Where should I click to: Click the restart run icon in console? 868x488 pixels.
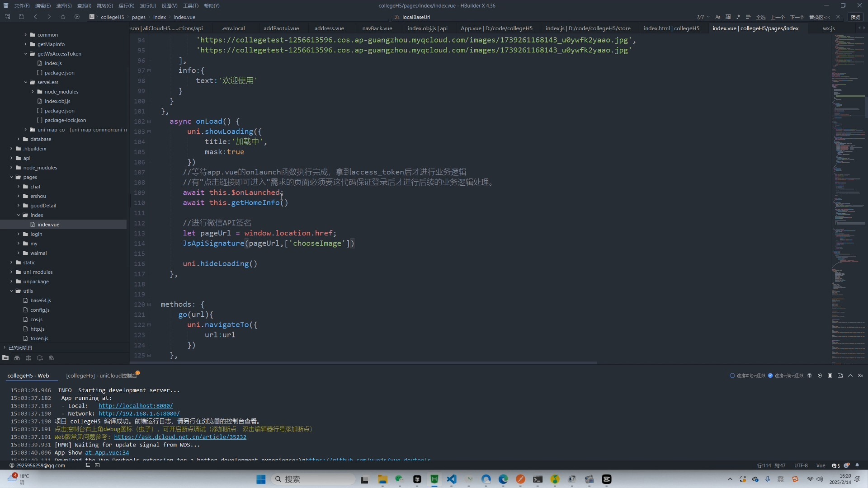[x=820, y=375]
